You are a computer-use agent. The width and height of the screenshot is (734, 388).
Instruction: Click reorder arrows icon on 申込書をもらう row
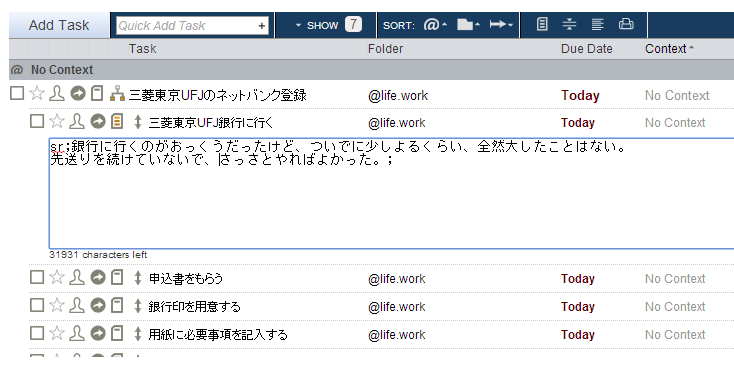pyautogui.click(x=138, y=278)
